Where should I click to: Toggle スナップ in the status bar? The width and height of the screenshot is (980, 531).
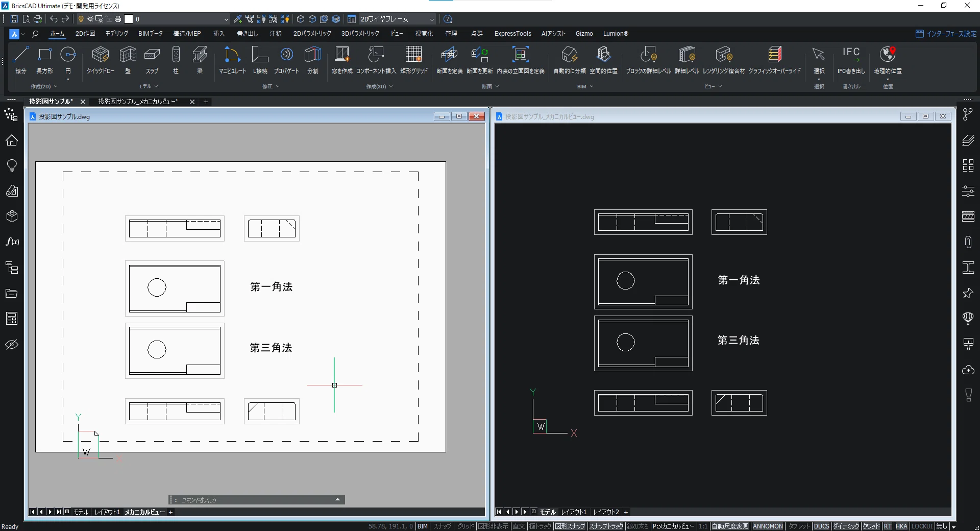(443, 526)
